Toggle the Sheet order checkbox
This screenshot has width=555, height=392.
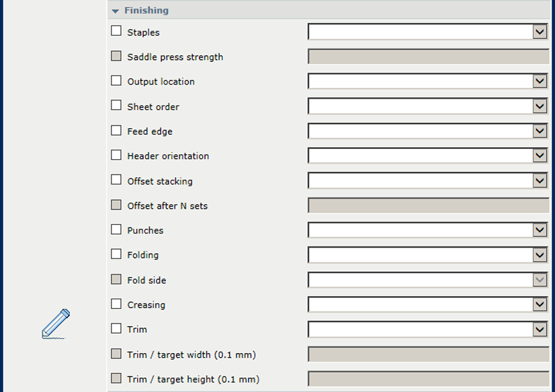[x=116, y=105]
